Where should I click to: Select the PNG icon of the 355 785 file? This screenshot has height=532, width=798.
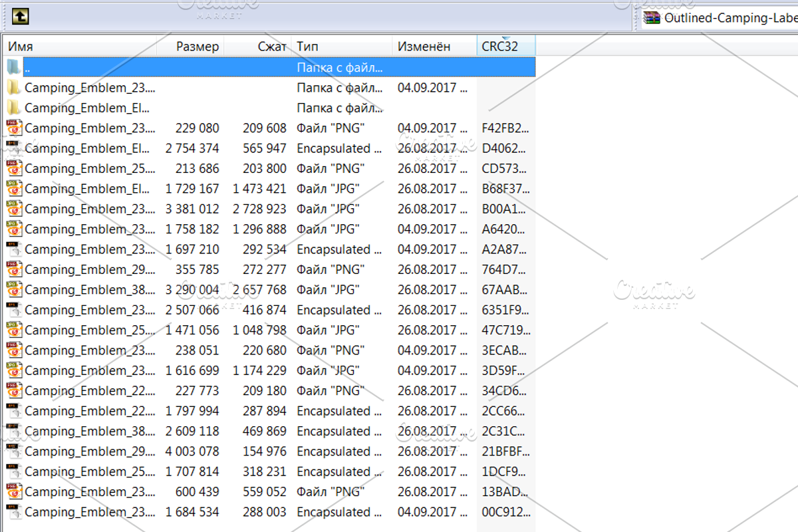pyautogui.click(x=13, y=269)
